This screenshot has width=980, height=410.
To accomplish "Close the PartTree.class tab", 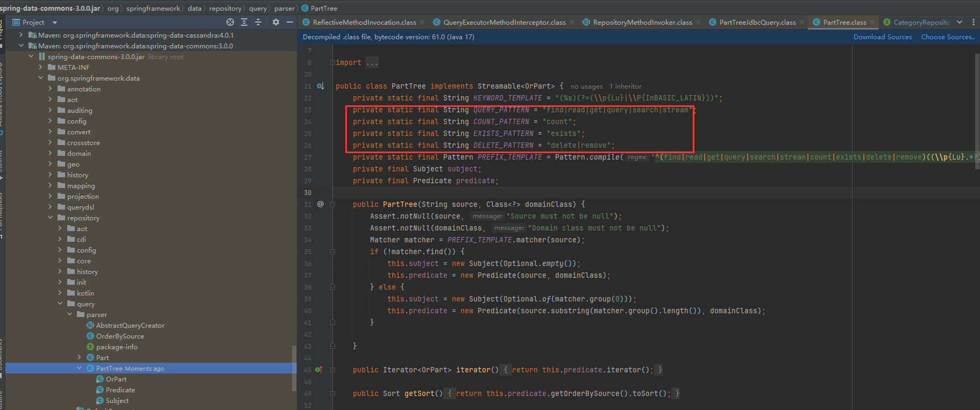I will point(872,22).
